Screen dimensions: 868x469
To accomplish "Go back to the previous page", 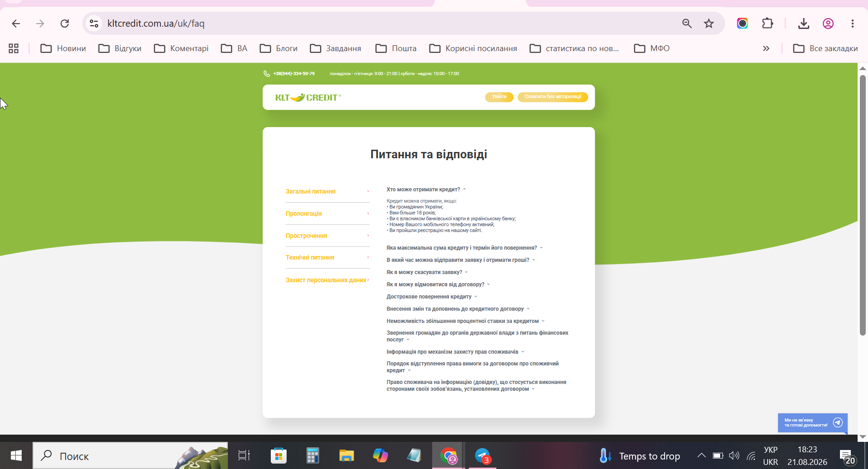I will tap(16, 24).
